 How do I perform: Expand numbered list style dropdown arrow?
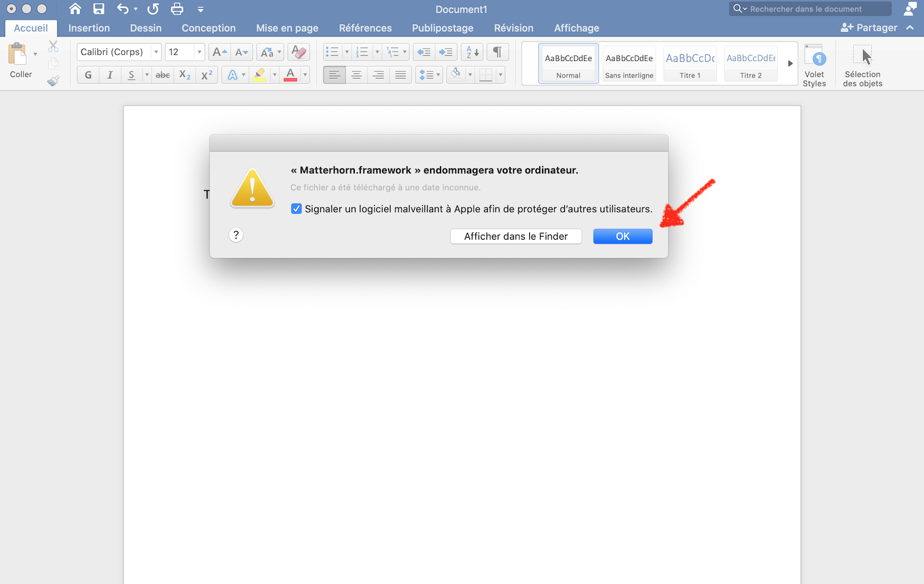point(377,52)
